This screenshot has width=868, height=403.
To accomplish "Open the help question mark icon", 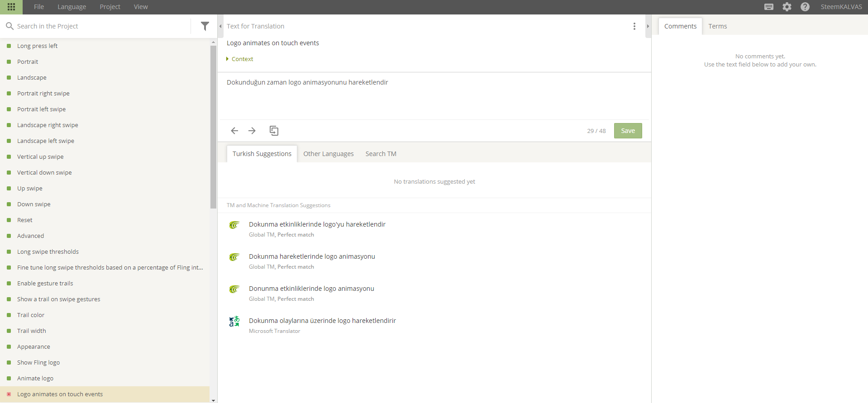I will [805, 7].
